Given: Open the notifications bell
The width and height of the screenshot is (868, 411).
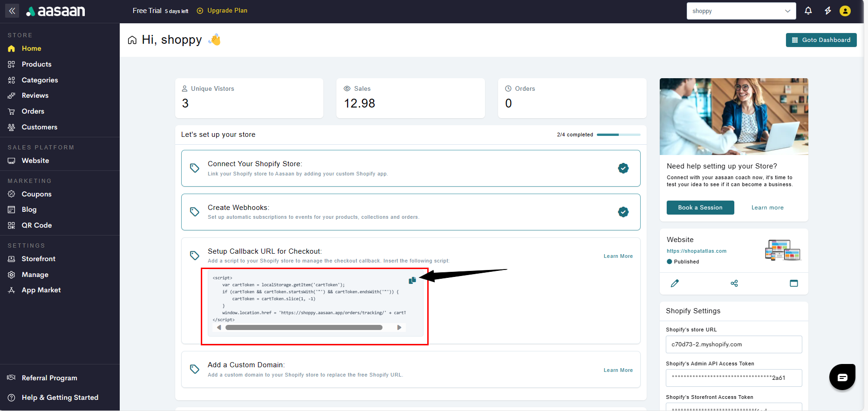Looking at the screenshot, I should pyautogui.click(x=808, y=11).
